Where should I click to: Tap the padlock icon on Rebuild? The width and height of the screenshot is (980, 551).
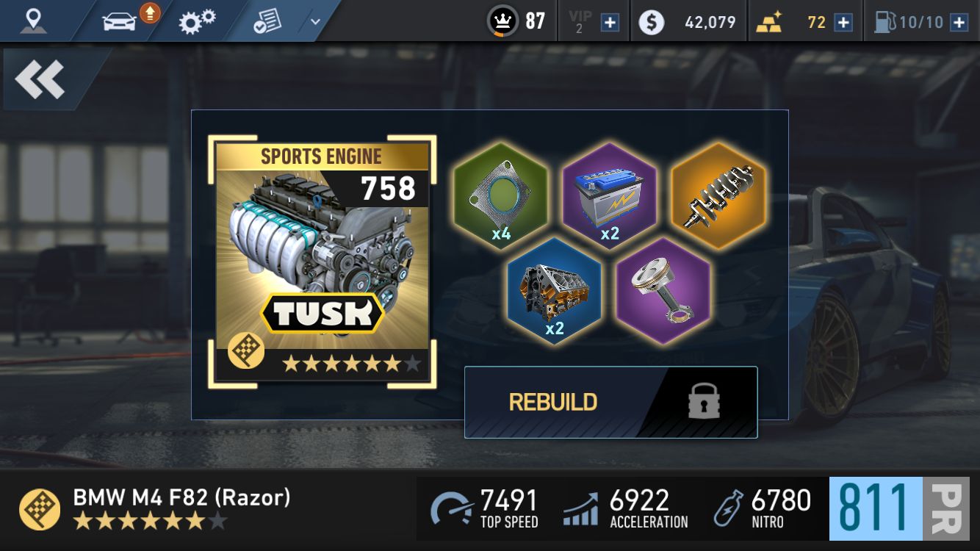pyautogui.click(x=703, y=402)
